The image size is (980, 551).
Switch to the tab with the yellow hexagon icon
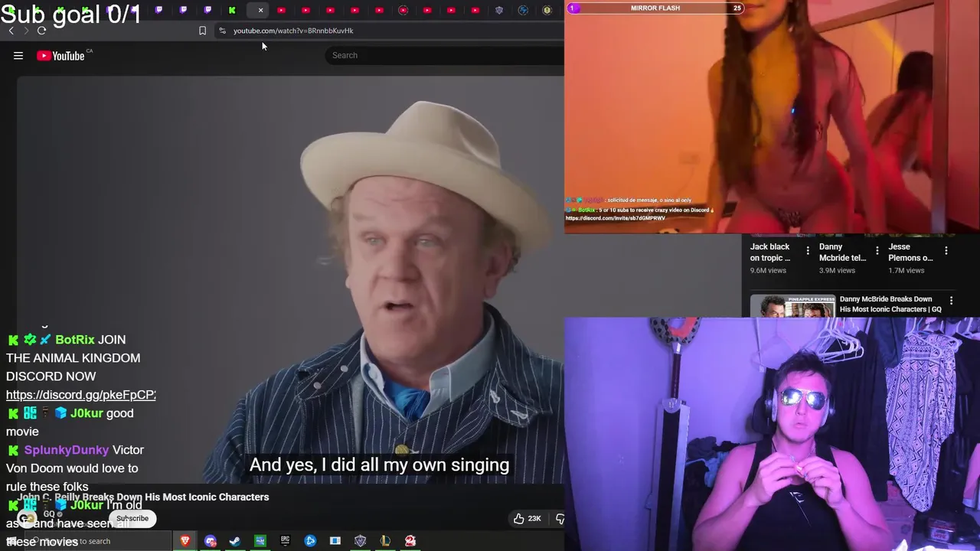point(547,10)
